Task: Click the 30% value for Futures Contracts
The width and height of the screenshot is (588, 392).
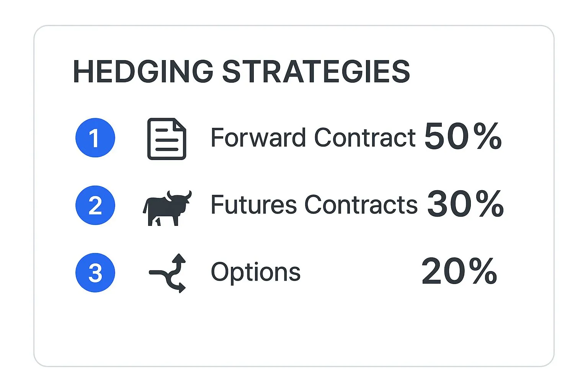Action: pyautogui.click(x=465, y=204)
